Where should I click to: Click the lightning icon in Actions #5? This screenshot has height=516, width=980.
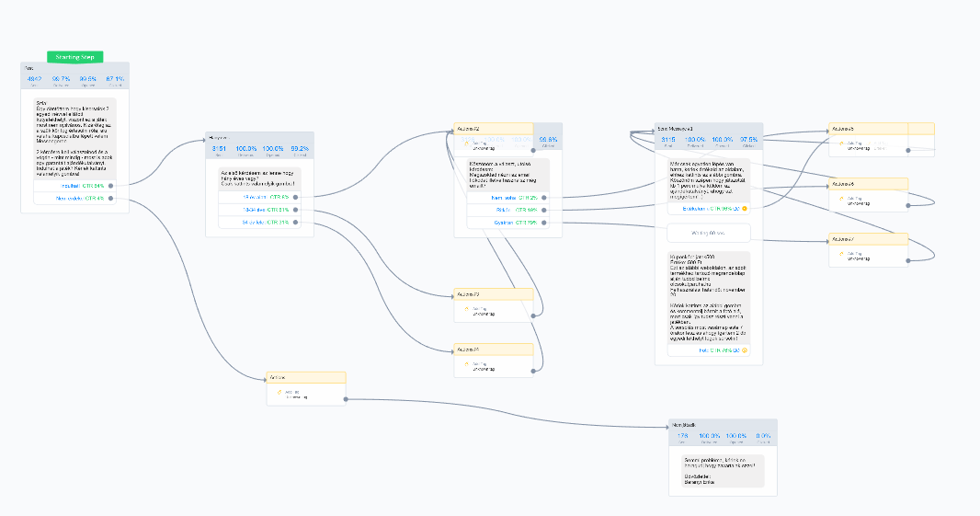click(x=841, y=143)
